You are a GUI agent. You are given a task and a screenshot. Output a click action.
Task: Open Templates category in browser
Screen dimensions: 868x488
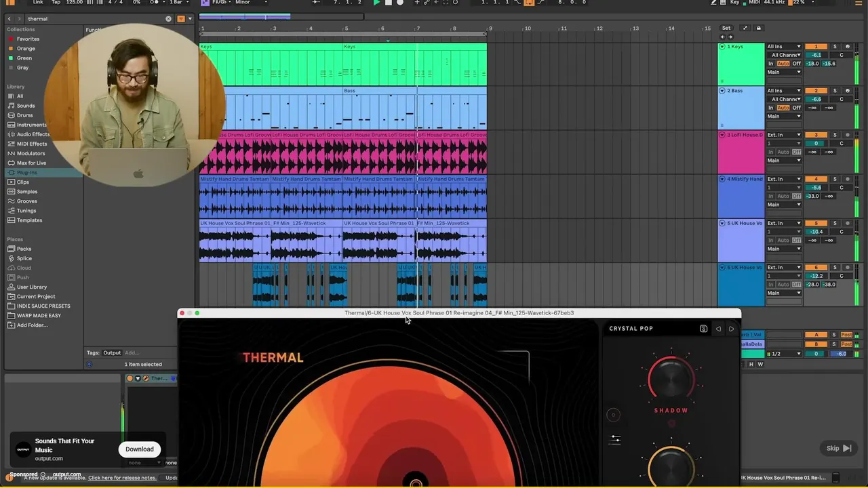[x=29, y=220]
